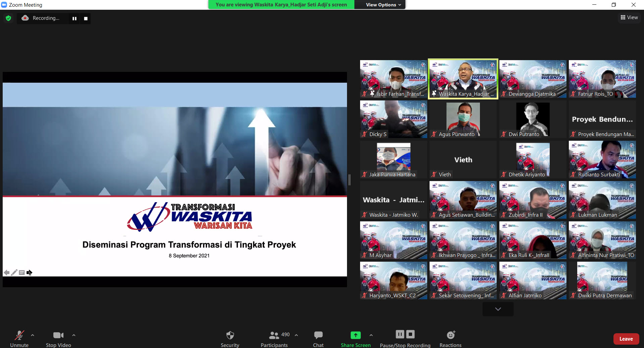Select Agus Setiawan_Building tile
Screen dimensions: 644x348
[463, 200]
